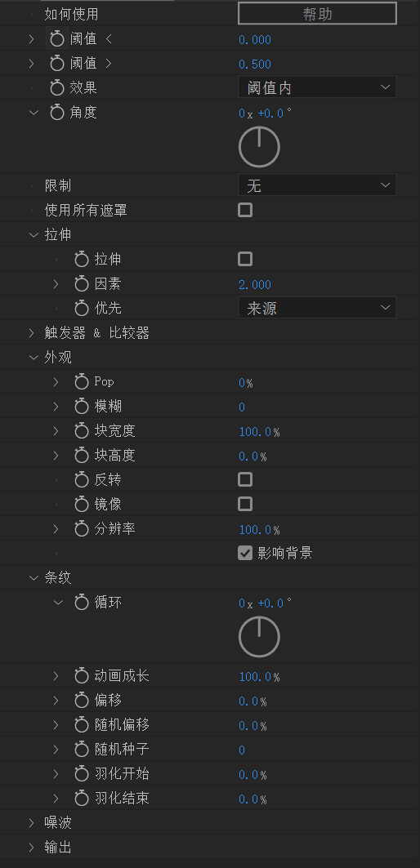Toggle stopwatch for 效果 property
The width and height of the screenshot is (420, 868).
pyautogui.click(x=57, y=88)
